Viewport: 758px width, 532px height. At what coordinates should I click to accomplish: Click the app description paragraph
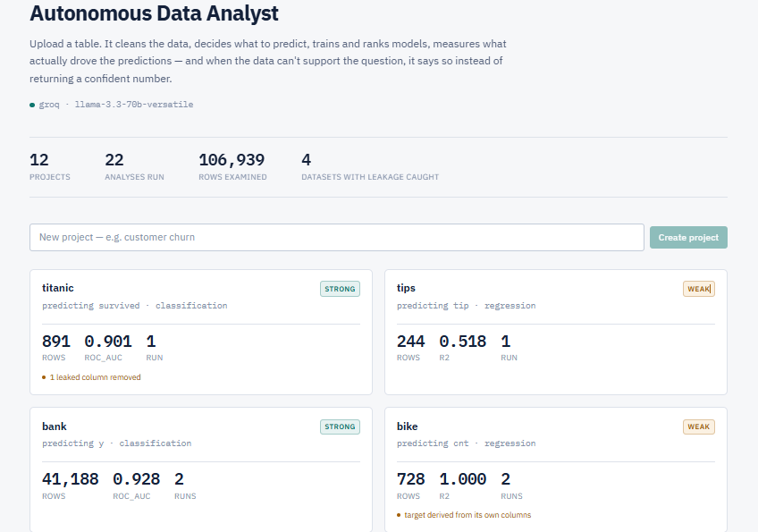coord(268,61)
